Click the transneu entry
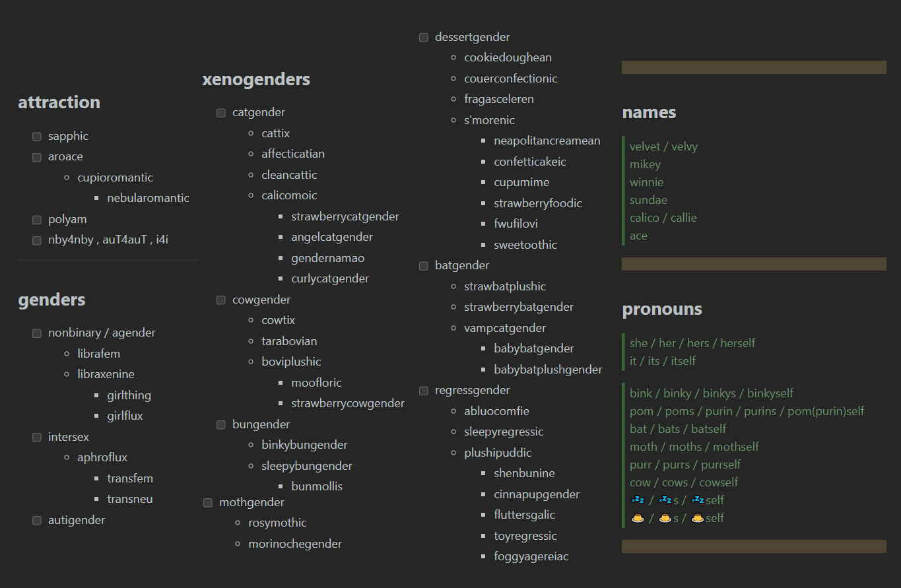The height and width of the screenshot is (588, 901). click(130, 499)
